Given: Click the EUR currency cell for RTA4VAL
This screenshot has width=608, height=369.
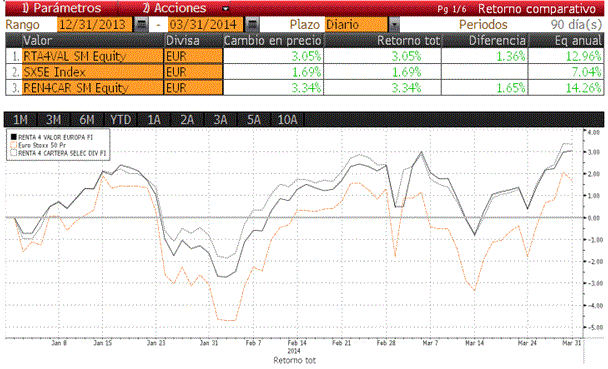Looking at the screenshot, I should point(193,56).
